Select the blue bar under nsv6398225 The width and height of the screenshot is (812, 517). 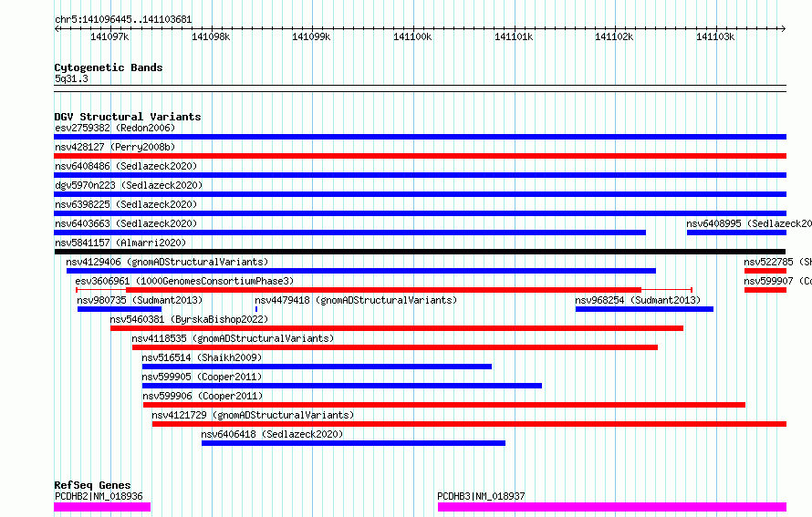420,213
